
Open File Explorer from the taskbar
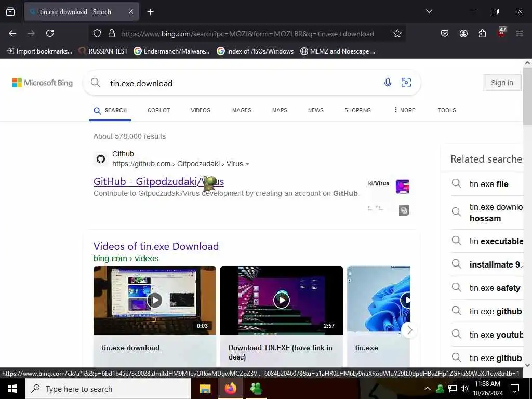[205, 389]
